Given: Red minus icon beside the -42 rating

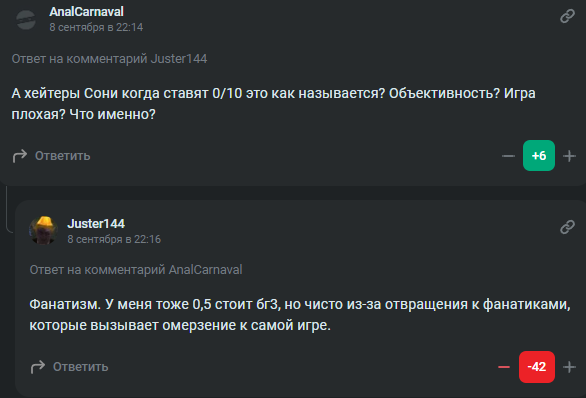Looking at the screenshot, I should [x=504, y=367].
